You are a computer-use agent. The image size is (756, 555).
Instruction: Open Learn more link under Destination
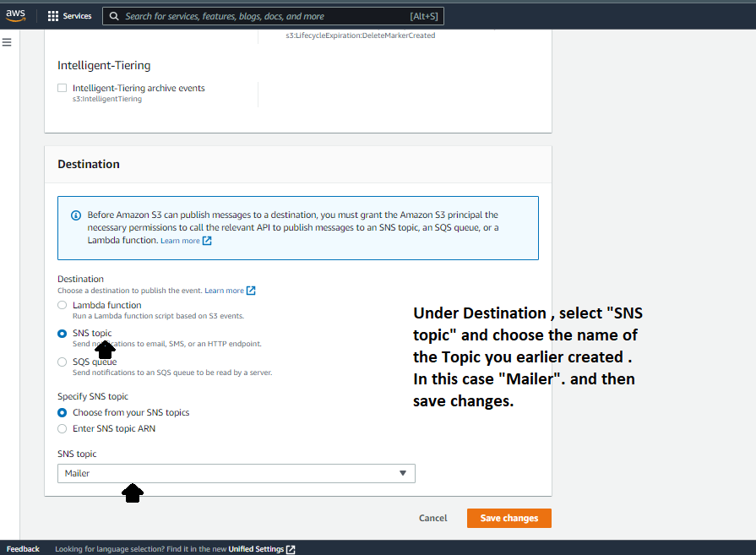tap(224, 291)
